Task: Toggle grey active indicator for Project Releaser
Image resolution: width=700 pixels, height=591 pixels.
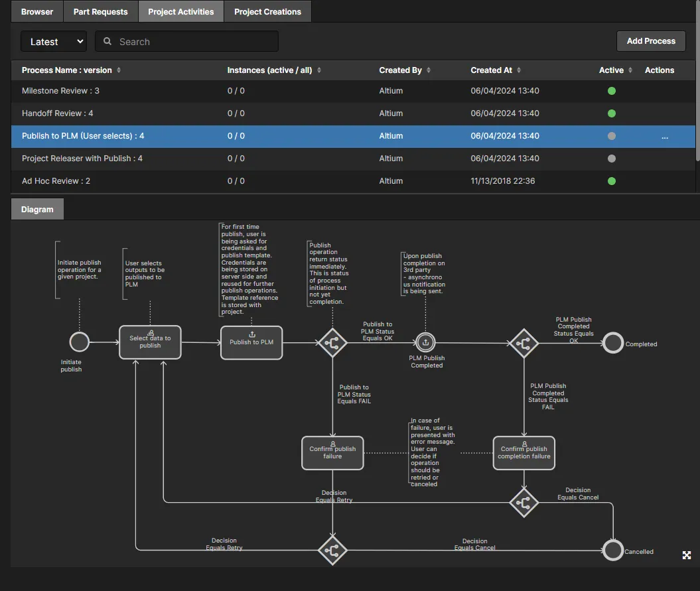Action: pos(612,159)
